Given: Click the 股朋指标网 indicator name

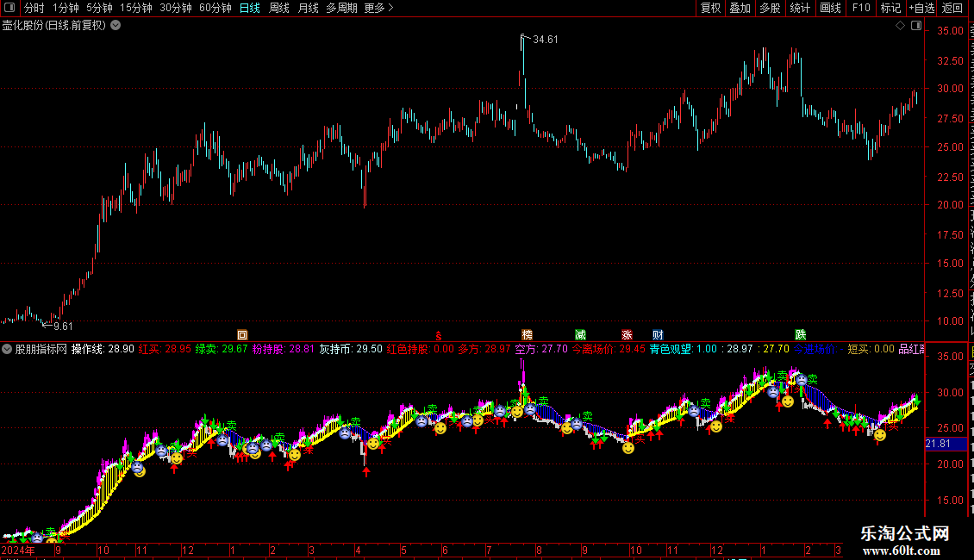Looking at the screenshot, I should click(41, 349).
